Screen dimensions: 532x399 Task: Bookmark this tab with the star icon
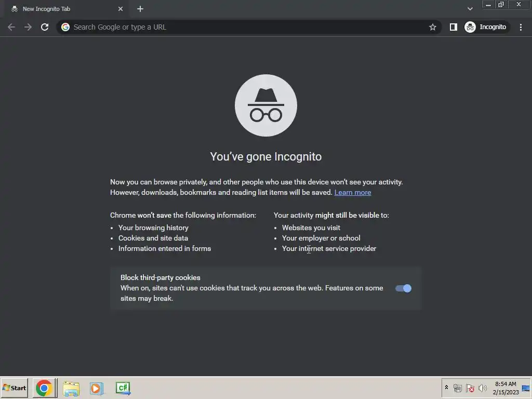point(432,27)
